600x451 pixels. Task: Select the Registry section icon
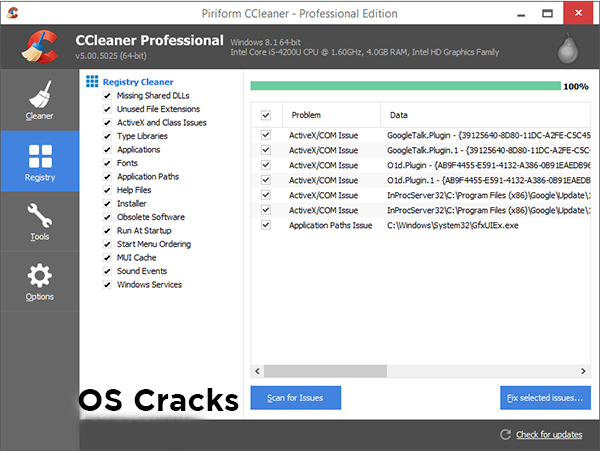tap(40, 156)
